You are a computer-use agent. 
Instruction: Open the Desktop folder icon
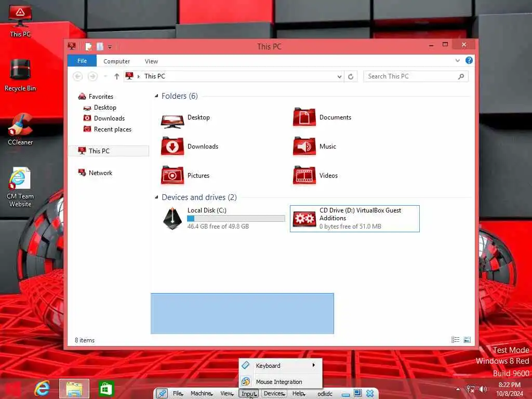click(x=172, y=121)
